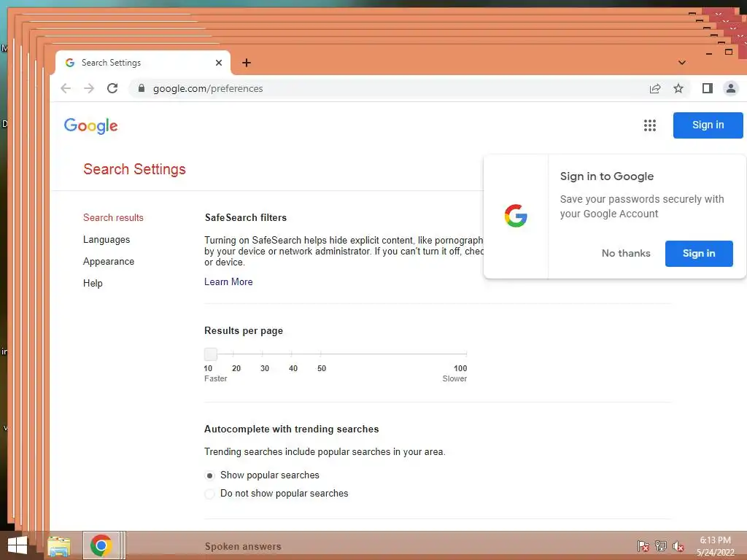The width and height of the screenshot is (747, 560).
Task: Open the taskbar clock showing 6:13 PM
Action: tap(715, 546)
